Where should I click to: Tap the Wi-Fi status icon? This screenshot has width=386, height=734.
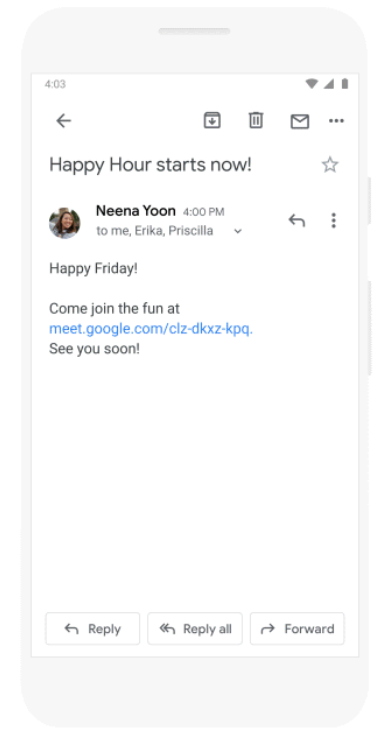coord(312,84)
